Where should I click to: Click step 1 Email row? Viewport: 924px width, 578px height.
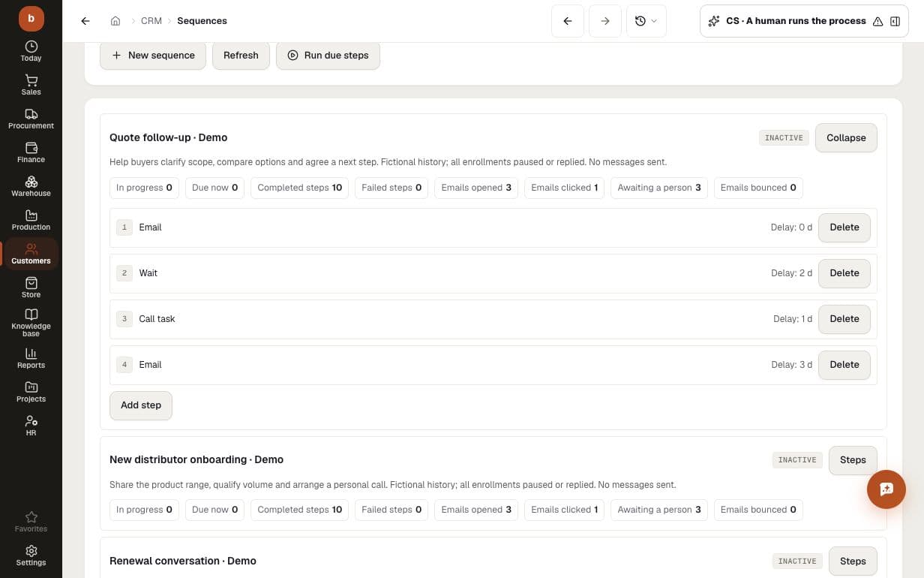[493, 227]
